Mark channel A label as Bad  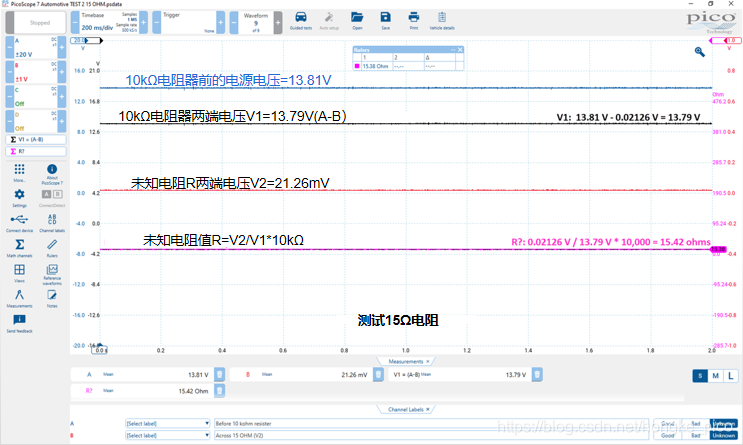point(696,423)
